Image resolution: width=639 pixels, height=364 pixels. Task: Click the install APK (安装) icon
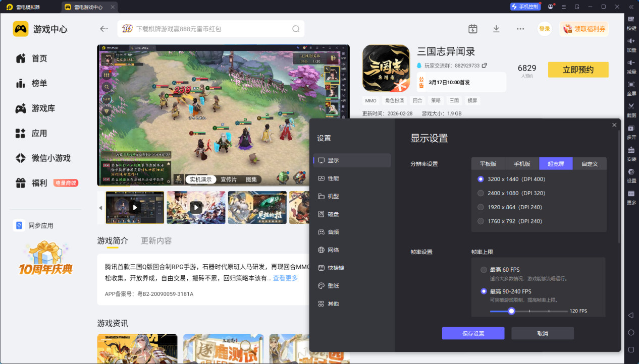tap(631, 150)
